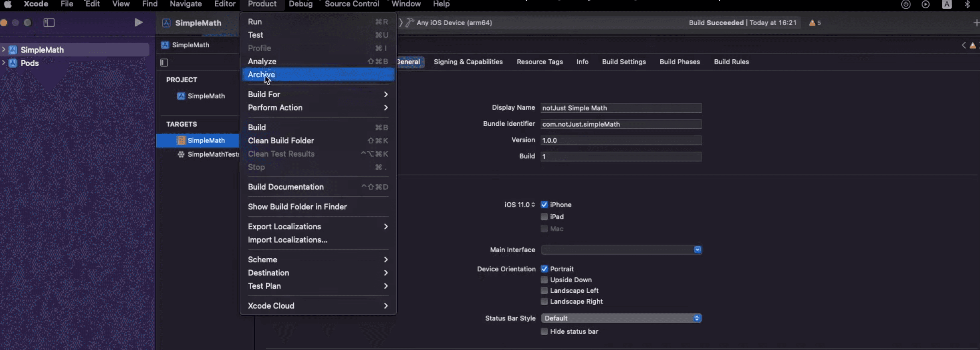980x350 pixels.
Task: Uncheck the Portrait orientation checkbox
Action: pyautogui.click(x=544, y=269)
